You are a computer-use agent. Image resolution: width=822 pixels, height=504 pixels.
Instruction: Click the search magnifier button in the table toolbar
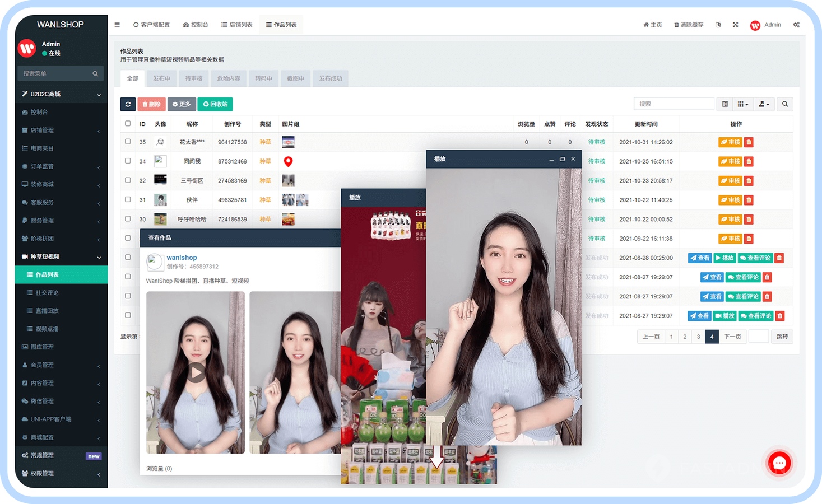click(x=784, y=104)
